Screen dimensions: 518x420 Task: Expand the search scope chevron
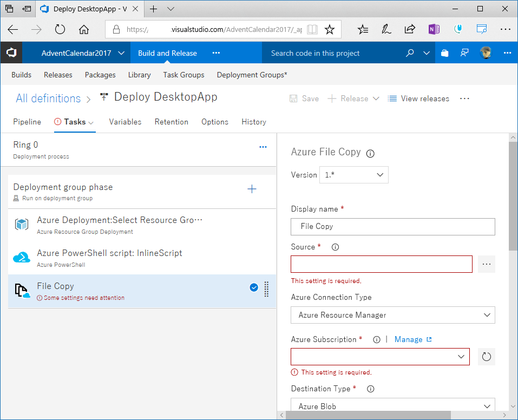click(427, 53)
